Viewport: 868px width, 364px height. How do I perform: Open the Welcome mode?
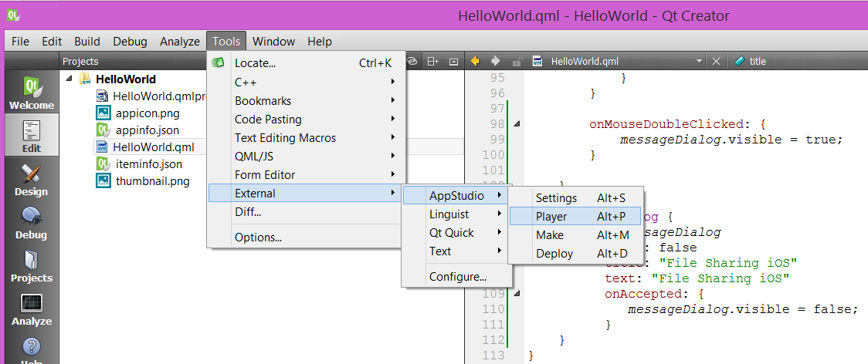[x=32, y=92]
